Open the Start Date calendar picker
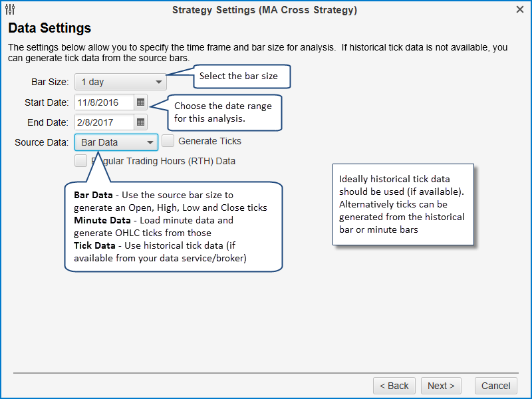Image resolution: width=532 pixels, height=399 pixels. pos(141,102)
